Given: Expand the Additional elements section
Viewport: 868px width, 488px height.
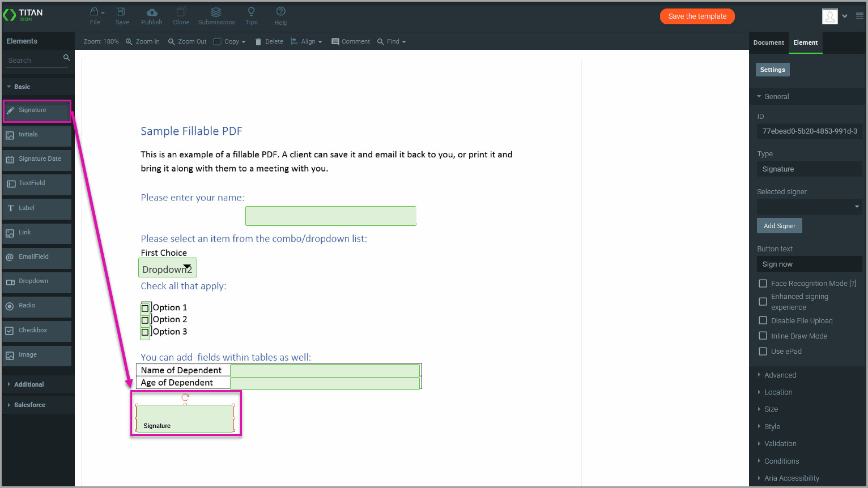Looking at the screenshot, I should (38, 384).
